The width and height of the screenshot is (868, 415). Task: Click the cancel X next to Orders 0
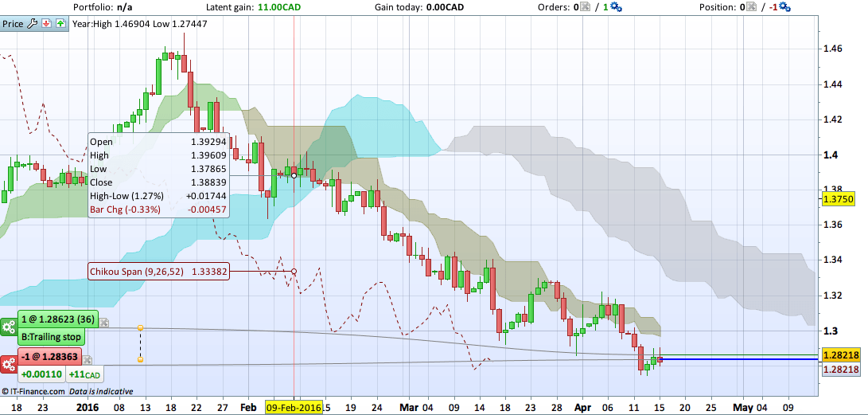[584, 8]
